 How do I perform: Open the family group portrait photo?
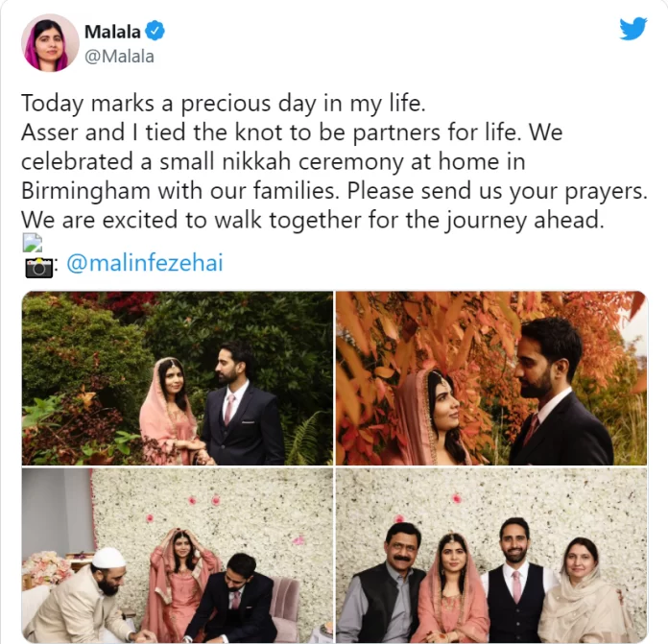[491, 555]
